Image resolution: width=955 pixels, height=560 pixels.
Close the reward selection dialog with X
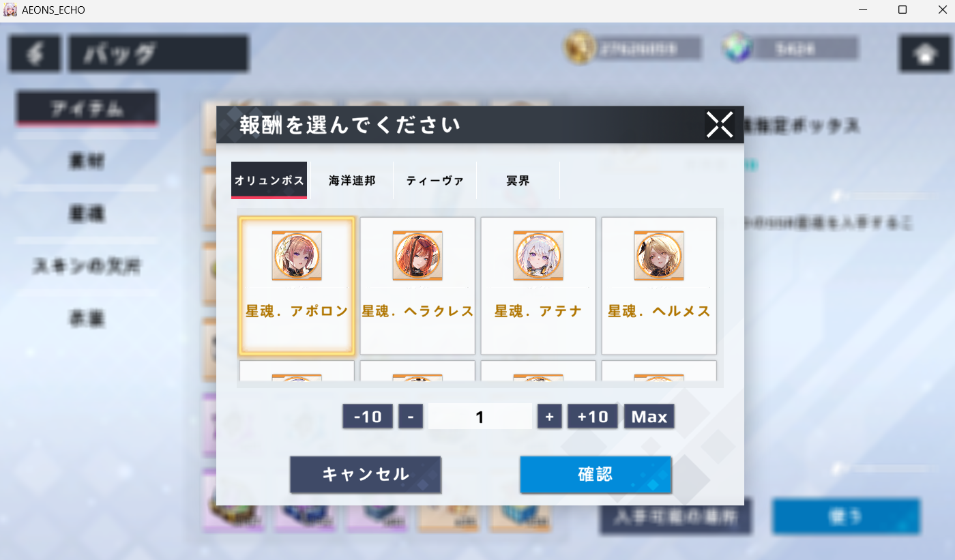[720, 125]
